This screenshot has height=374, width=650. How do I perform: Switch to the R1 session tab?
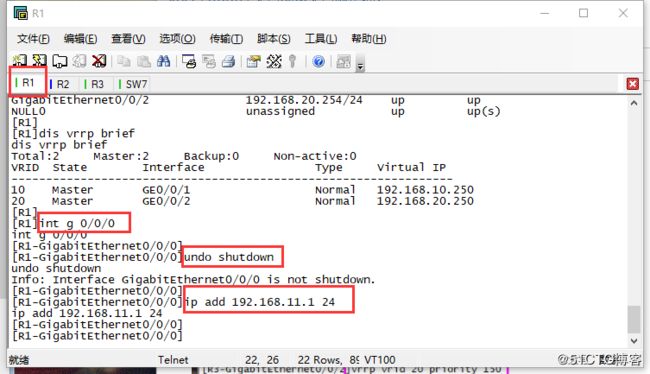27,83
